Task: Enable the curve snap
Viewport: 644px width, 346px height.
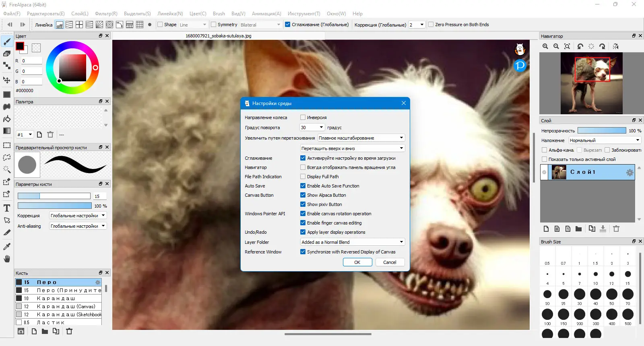Action: click(x=120, y=25)
